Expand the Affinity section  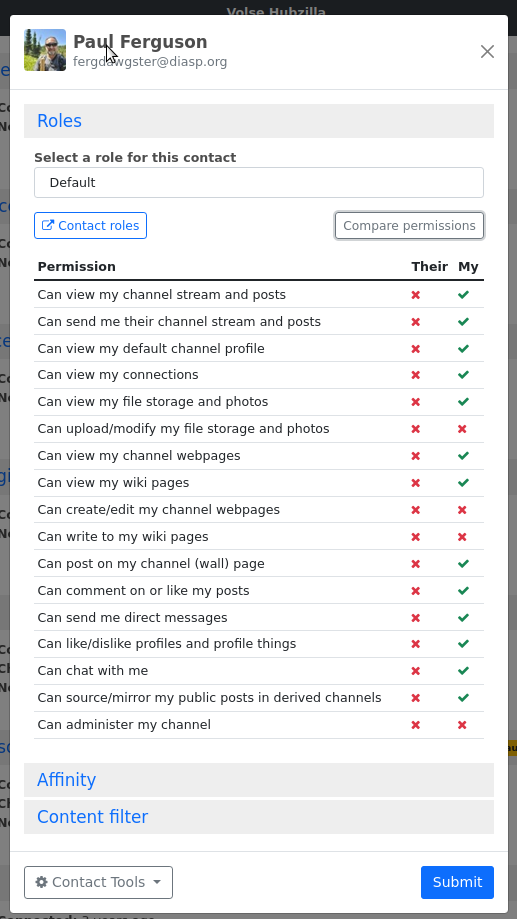click(x=66, y=780)
